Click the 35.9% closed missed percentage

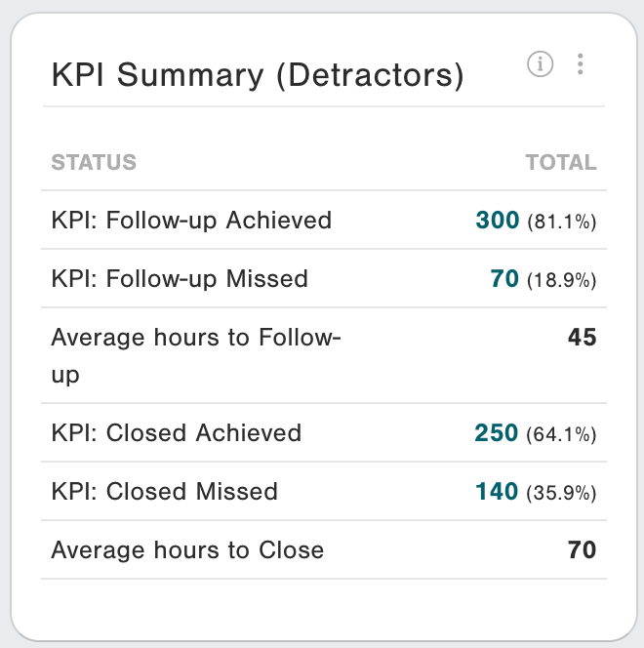click(x=562, y=494)
